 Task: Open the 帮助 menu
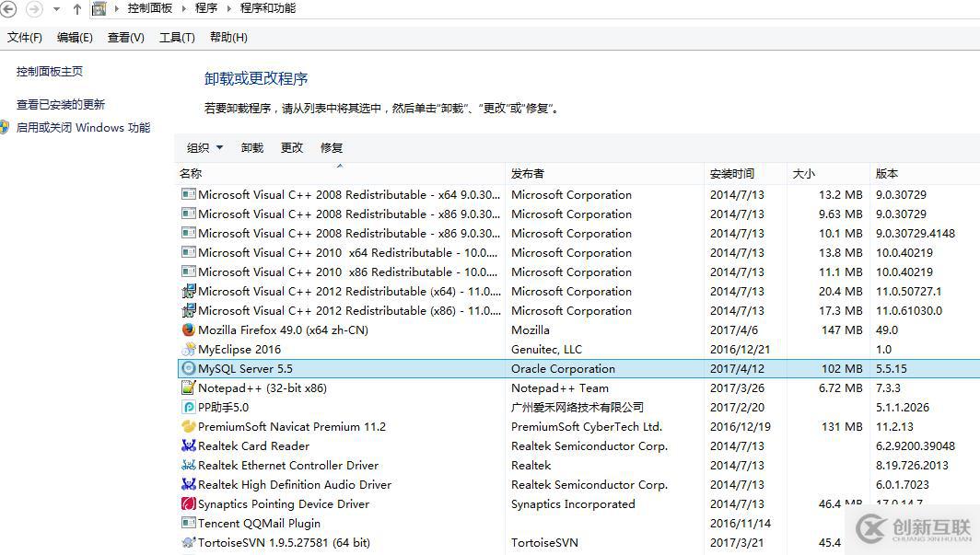pyautogui.click(x=227, y=37)
